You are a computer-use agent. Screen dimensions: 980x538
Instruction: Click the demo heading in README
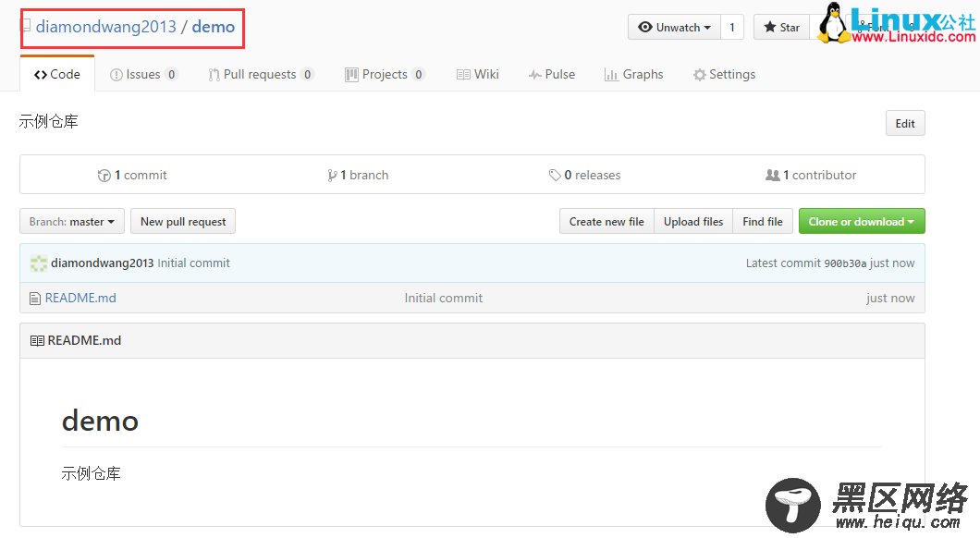[x=100, y=421]
